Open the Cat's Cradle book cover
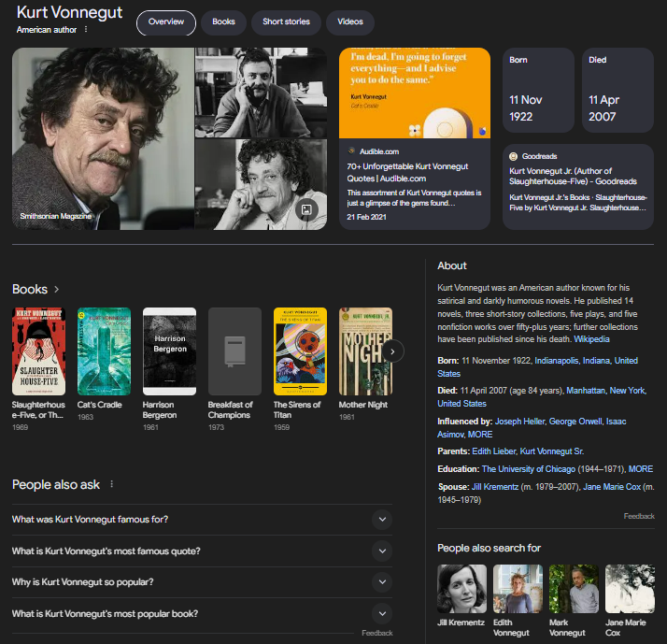Screen dimensions: 667x644 105,351
